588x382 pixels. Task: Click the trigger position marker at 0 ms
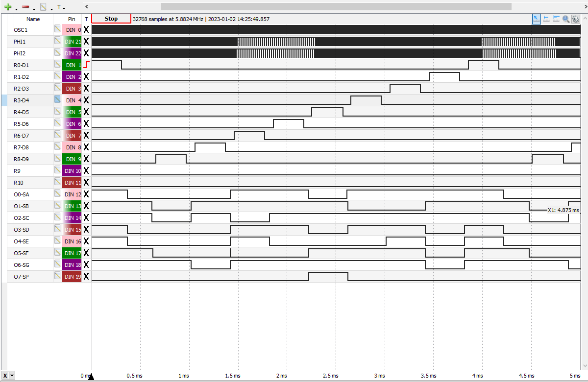(x=91, y=376)
